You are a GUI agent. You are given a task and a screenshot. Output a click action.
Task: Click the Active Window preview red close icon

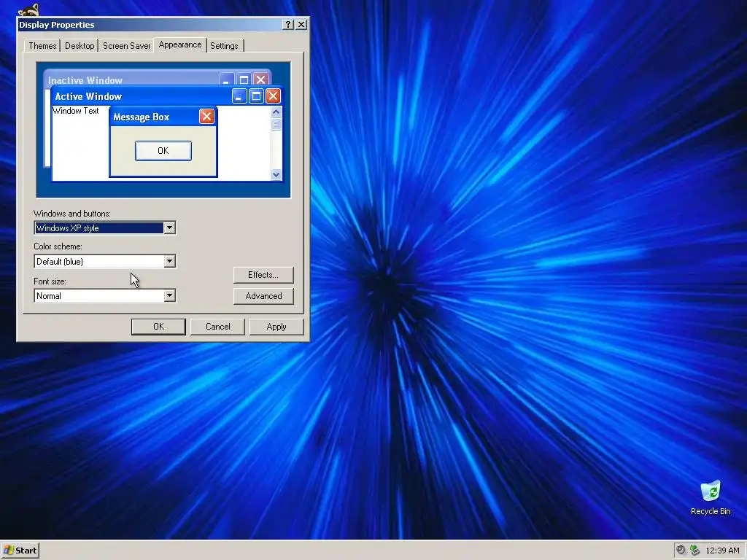tap(273, 96)
